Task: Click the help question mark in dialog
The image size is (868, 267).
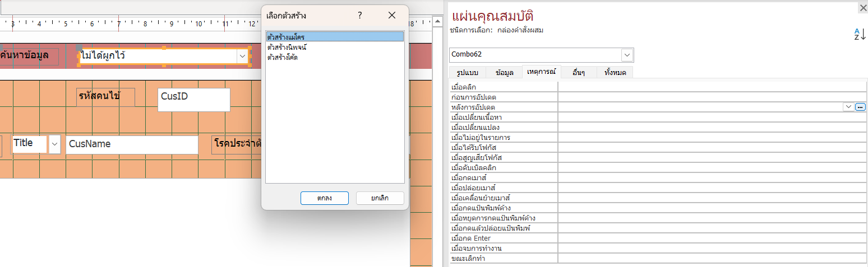Action: pyautogui.click(x=360, y=16)
